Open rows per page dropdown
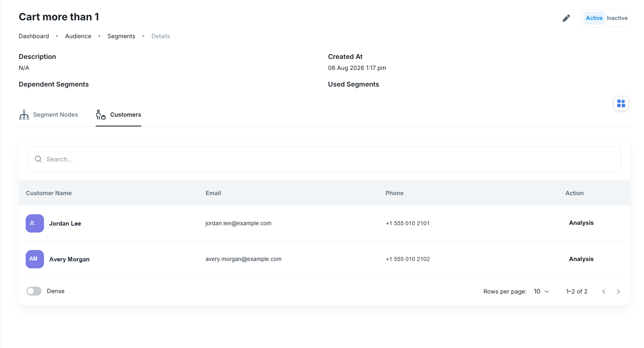The image size is (644, 348). pos(541,291)
